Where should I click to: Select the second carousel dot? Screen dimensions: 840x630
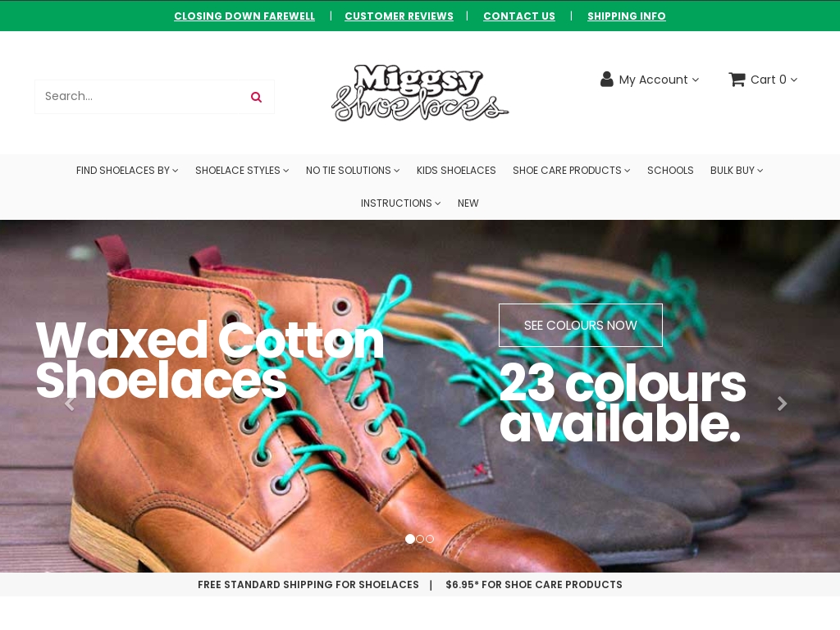[420, 539]
